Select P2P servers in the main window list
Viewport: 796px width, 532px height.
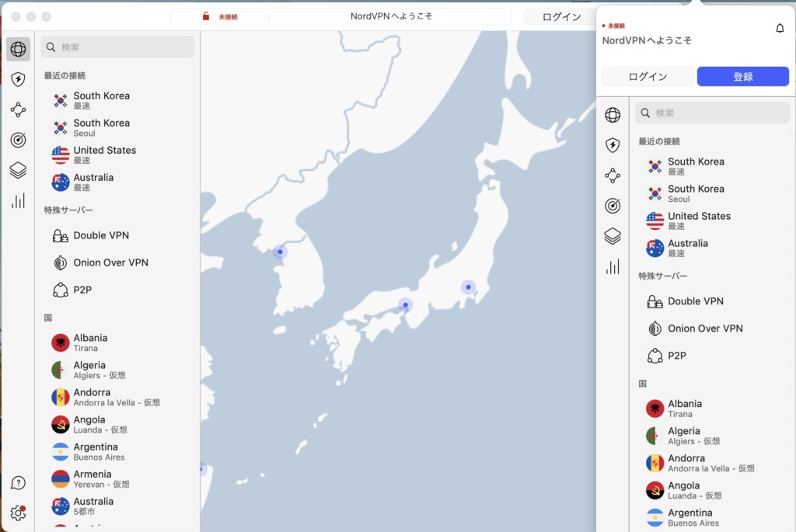(x=118, y=290)
